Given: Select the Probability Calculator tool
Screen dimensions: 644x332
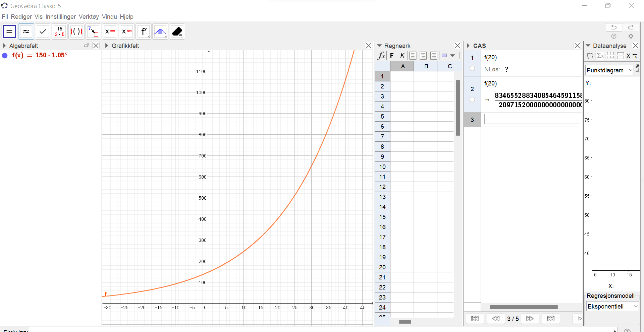Looking at the screenshot, I should pyautogui.click(x=160, y=31).
